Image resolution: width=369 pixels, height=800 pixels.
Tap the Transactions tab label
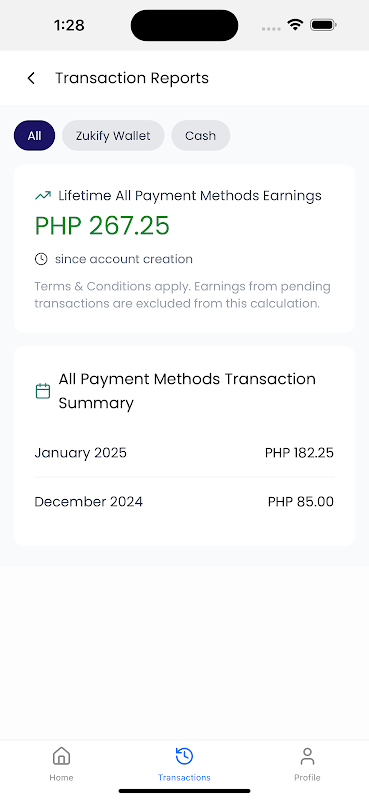184,778
